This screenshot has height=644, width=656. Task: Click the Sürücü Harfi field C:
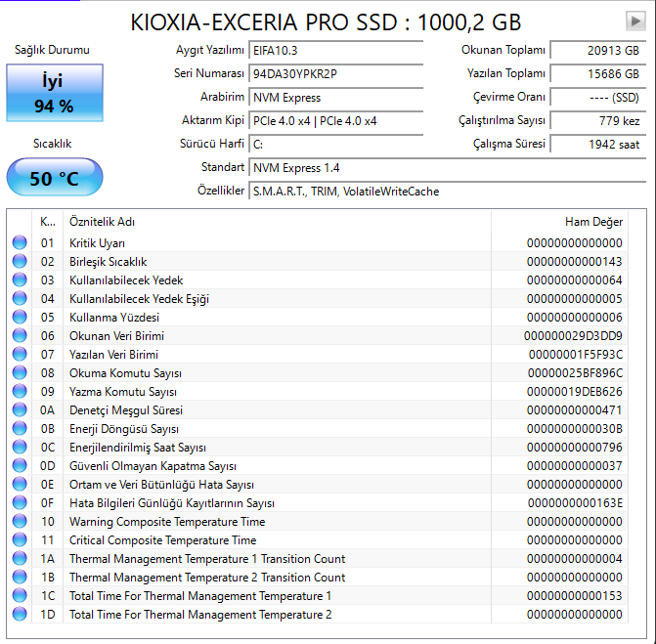pyautogui.click(x=336, y=145)
